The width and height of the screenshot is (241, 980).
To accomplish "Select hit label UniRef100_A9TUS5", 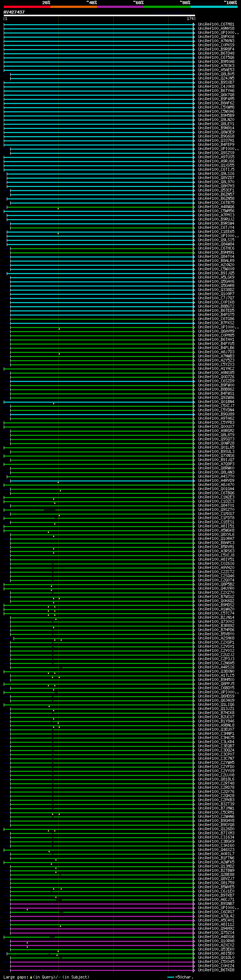I will pos(216,157).
